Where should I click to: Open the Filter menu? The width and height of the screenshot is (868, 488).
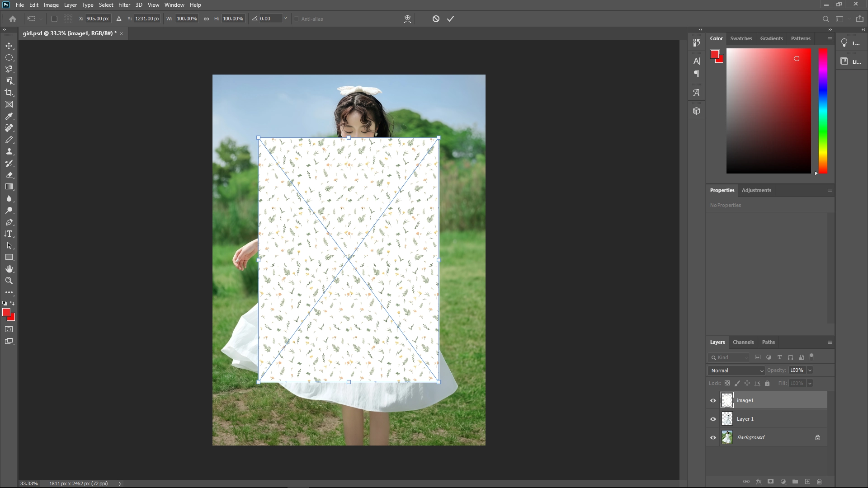124,5
